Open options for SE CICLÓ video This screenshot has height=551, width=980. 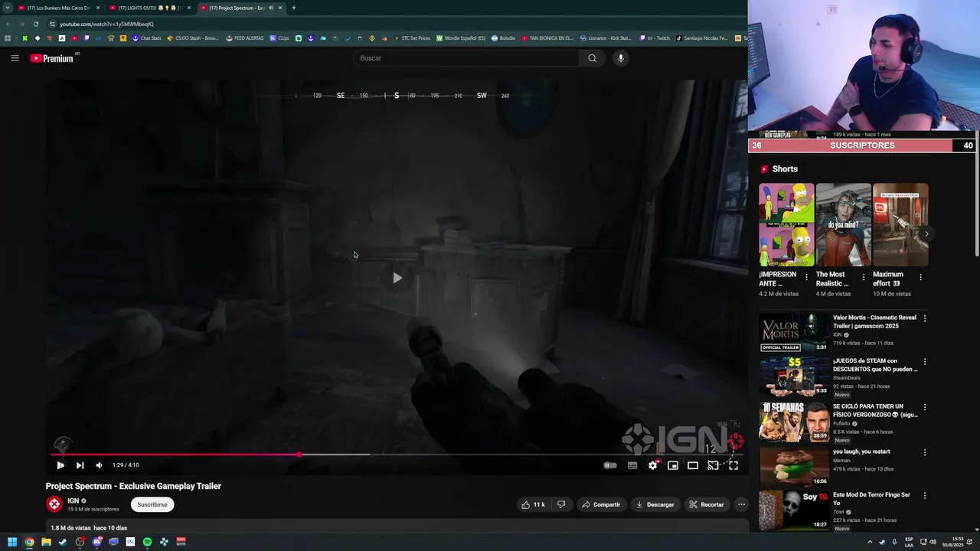(925, 407)
